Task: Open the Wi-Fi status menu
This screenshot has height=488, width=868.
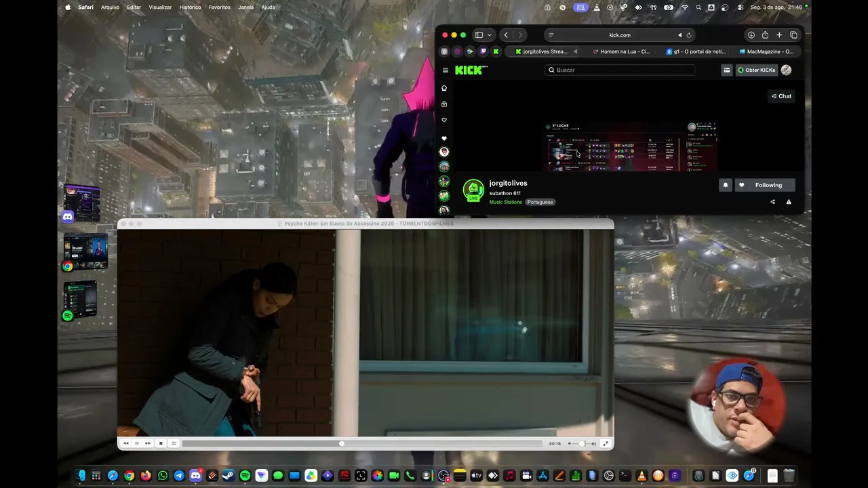Action: point(684,7)
